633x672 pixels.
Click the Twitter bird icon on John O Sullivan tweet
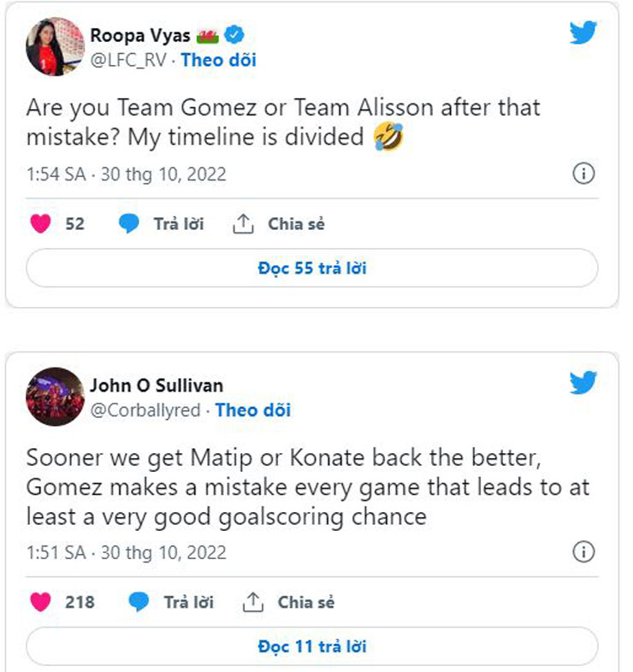point(583,382)
